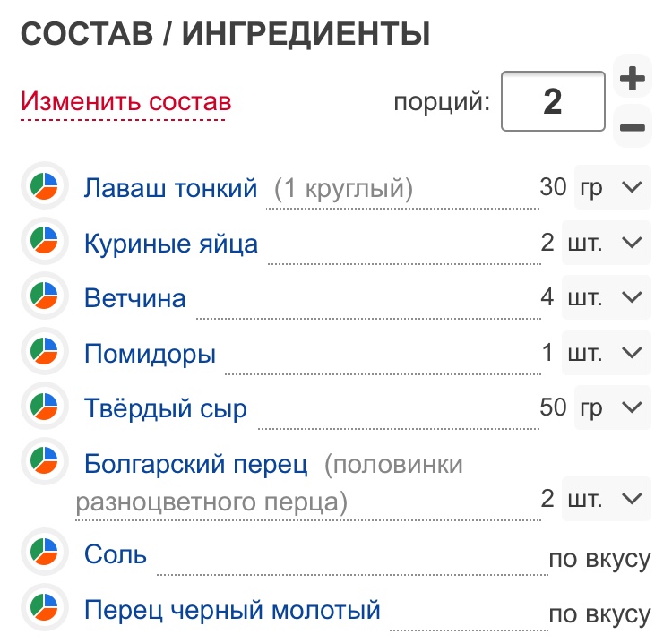
Task: Open nutrition chart icon for Ветчина
Action: [44, 297]
